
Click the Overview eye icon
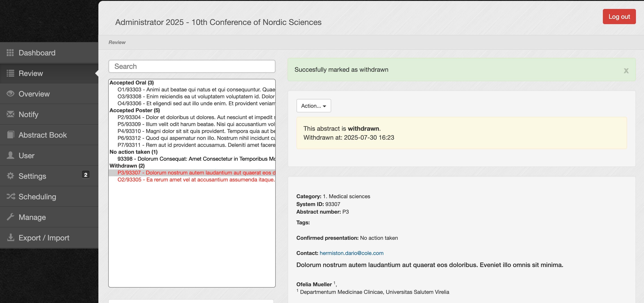coord(10,94)
